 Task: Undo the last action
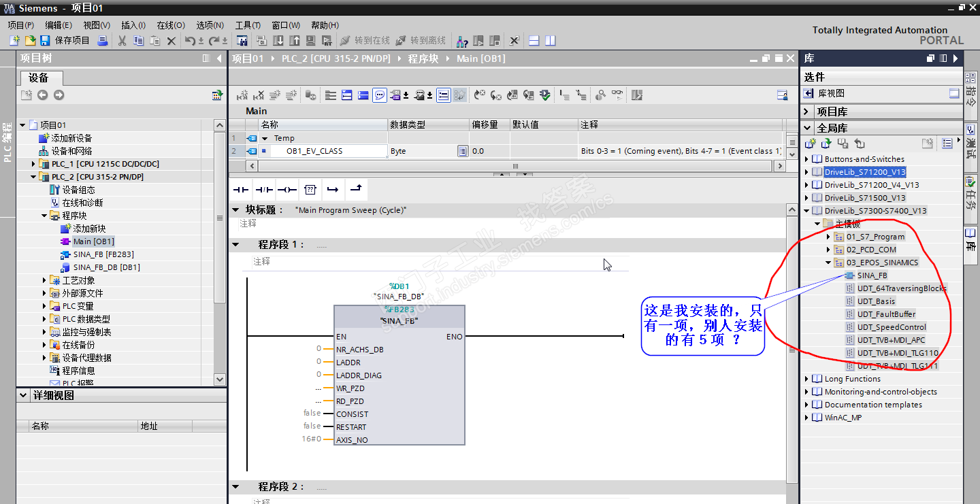tap(190, 41)
